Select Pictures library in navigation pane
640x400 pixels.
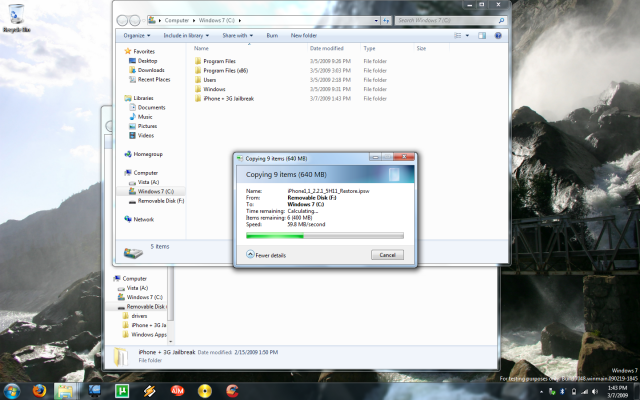[143, 126]
